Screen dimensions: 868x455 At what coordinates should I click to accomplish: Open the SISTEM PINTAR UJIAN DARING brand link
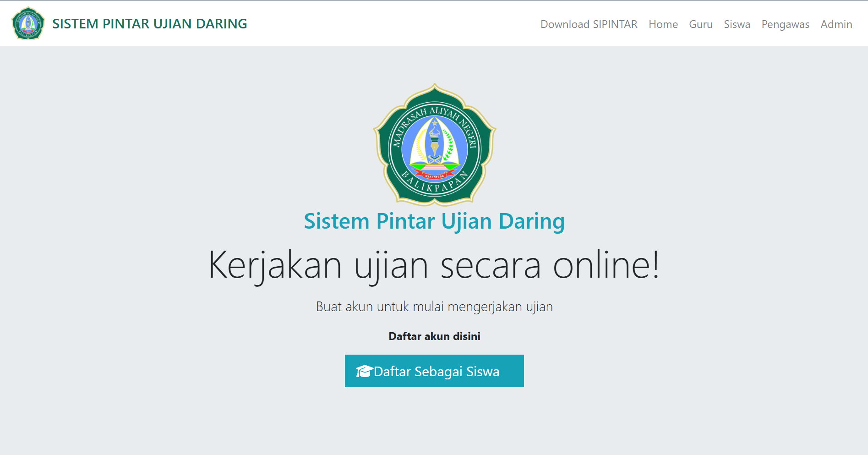pos(149,24)
